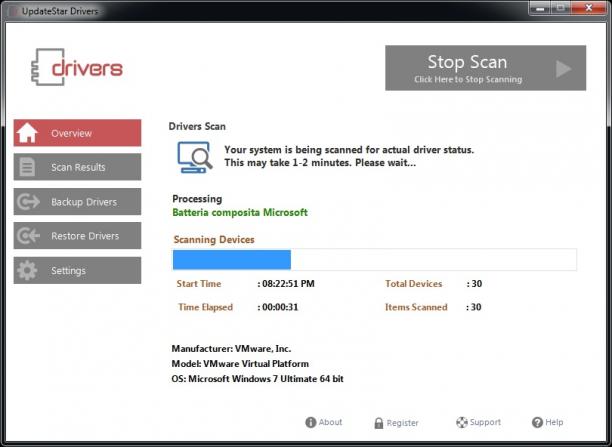Click the Help question mark icon
Screen dimensions: 612x447
pos(537,422)
